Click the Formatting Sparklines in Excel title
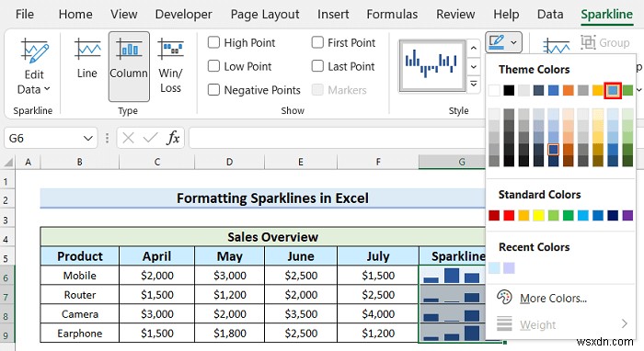 (272, 198)
